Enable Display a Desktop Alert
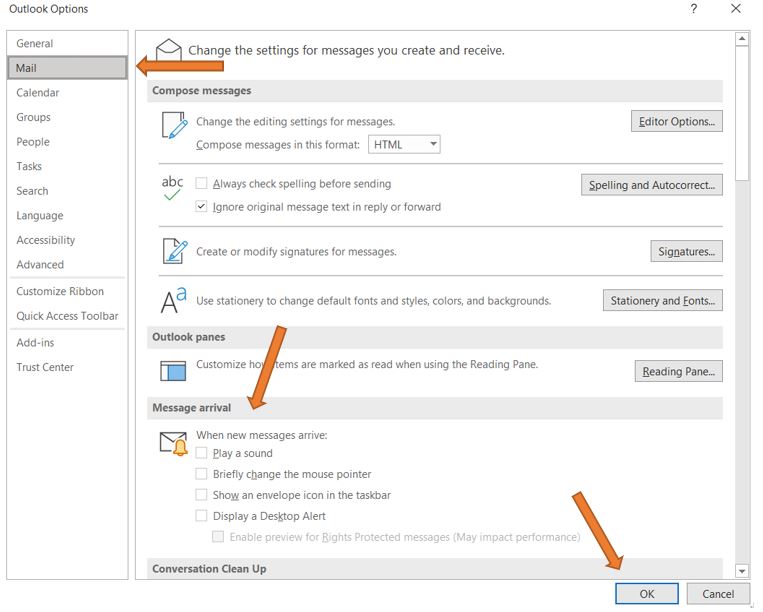Viewport: 763px width, 612px height. 201,516
